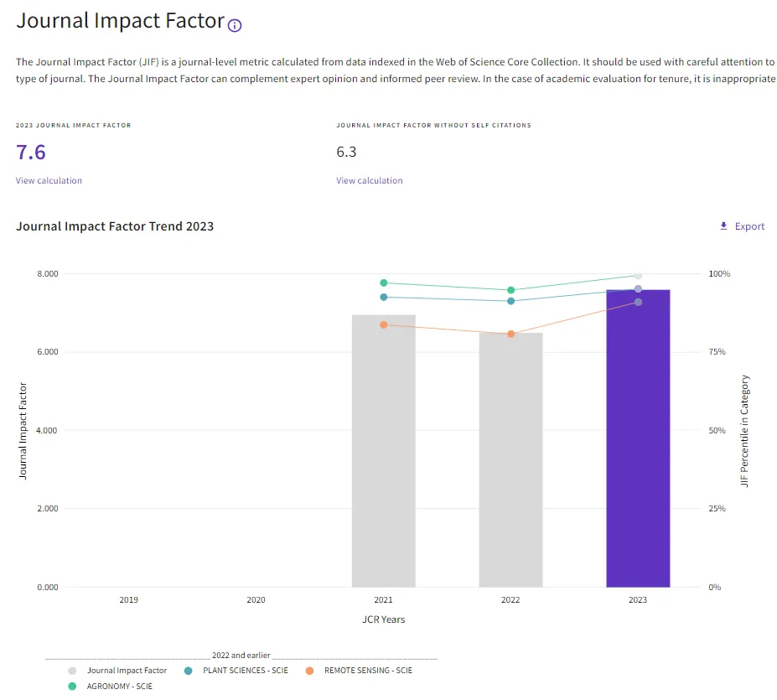Open View calculation under 6.3 without self citations

point(369,180)
